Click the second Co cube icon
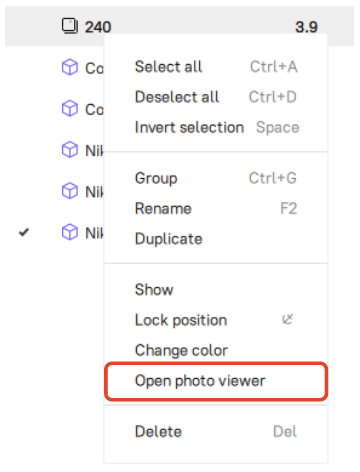 [70, 108]
